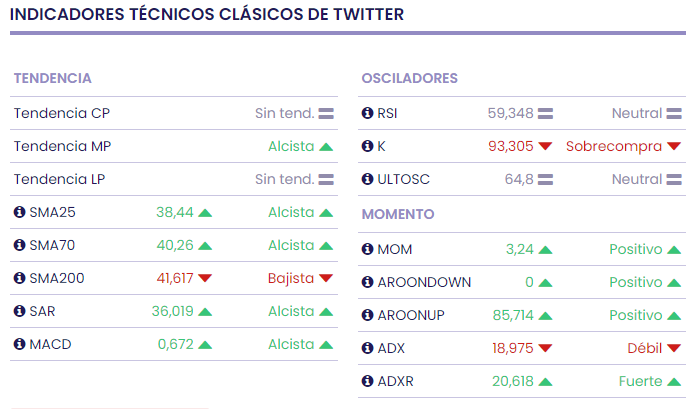The image size is (698, 409).
Task: Open the K oscillator info icon
Action: [x=367, y=146]
